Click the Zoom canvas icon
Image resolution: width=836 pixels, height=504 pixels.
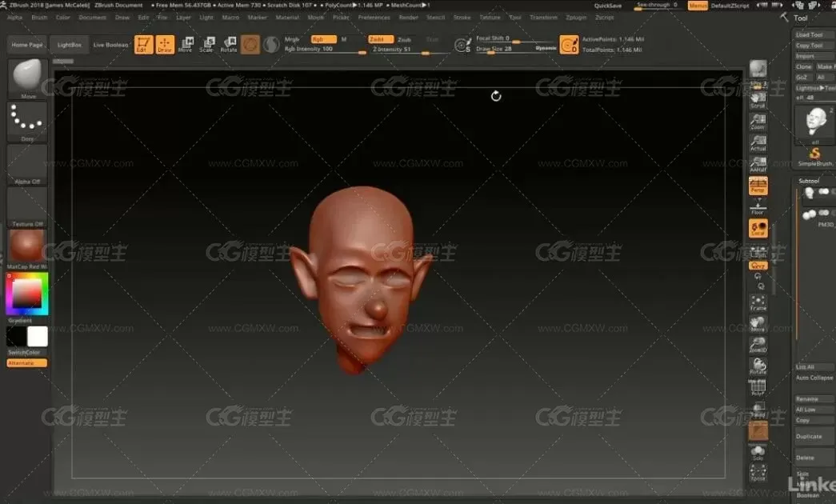pos(758,121)
